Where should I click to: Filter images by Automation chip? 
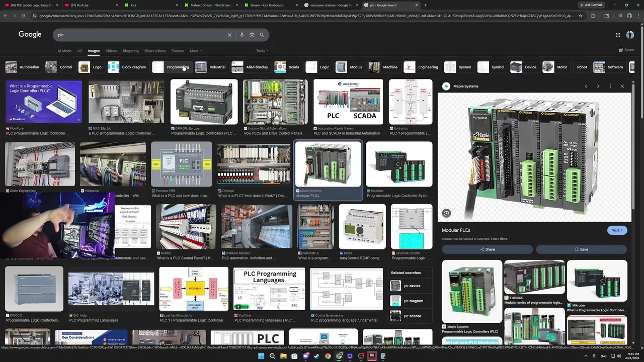(23, 67)
